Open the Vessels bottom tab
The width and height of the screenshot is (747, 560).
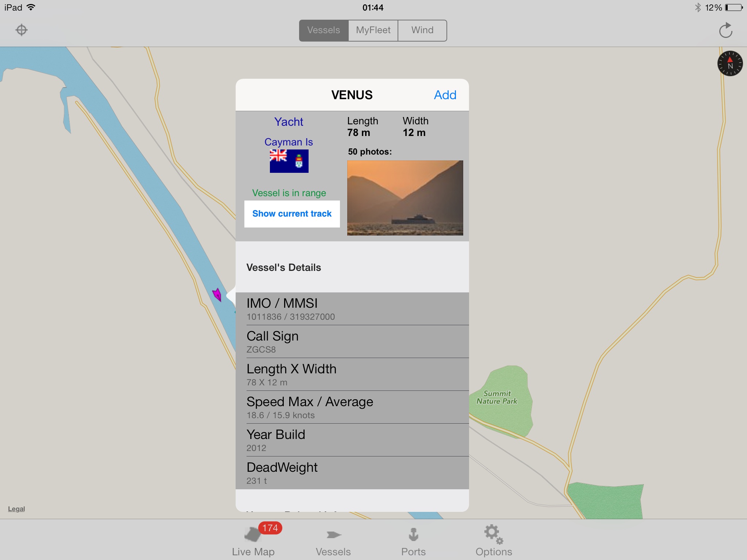coord(333,540)
